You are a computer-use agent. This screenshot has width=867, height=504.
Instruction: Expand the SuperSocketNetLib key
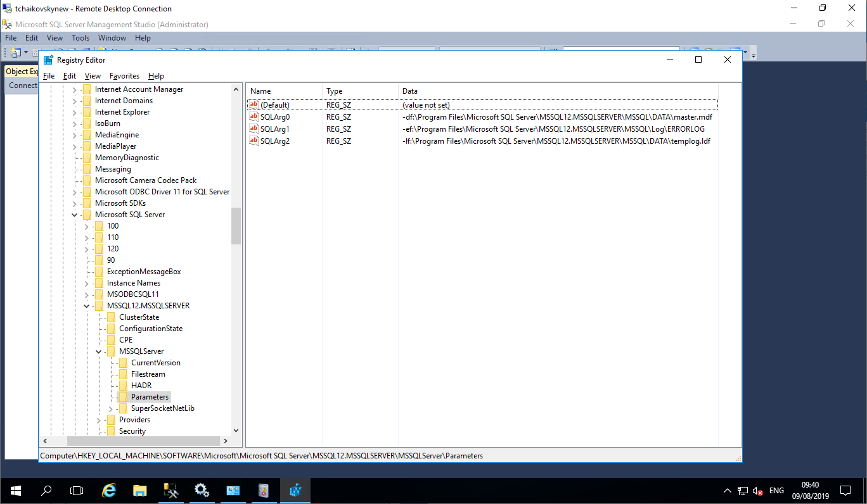111,408
